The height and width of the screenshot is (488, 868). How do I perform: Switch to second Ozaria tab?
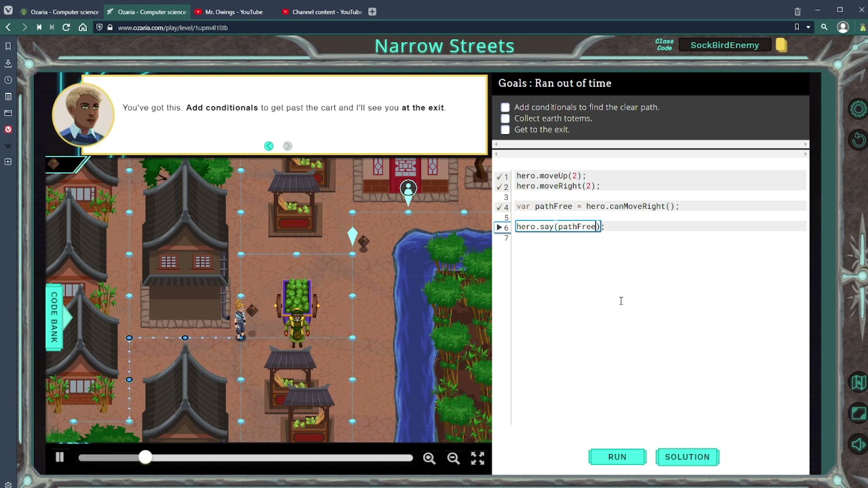coord(146,12)
